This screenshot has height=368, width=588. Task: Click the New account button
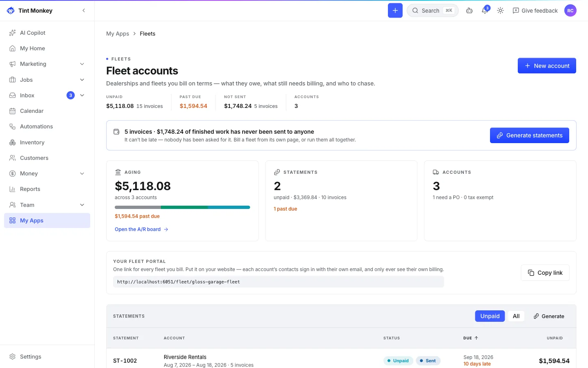(547, 66)
